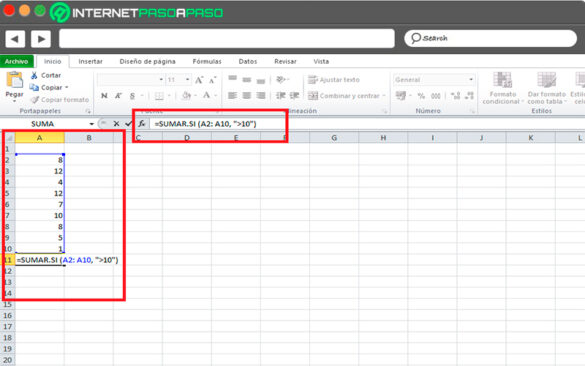Open the General number format dropdown
The height and width of the screenshot is (366, 585).
(471, 79)
